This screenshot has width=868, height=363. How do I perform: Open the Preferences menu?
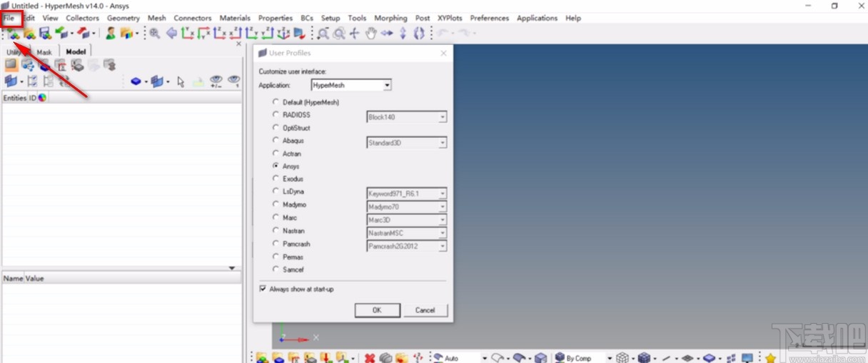pos(490,18)
